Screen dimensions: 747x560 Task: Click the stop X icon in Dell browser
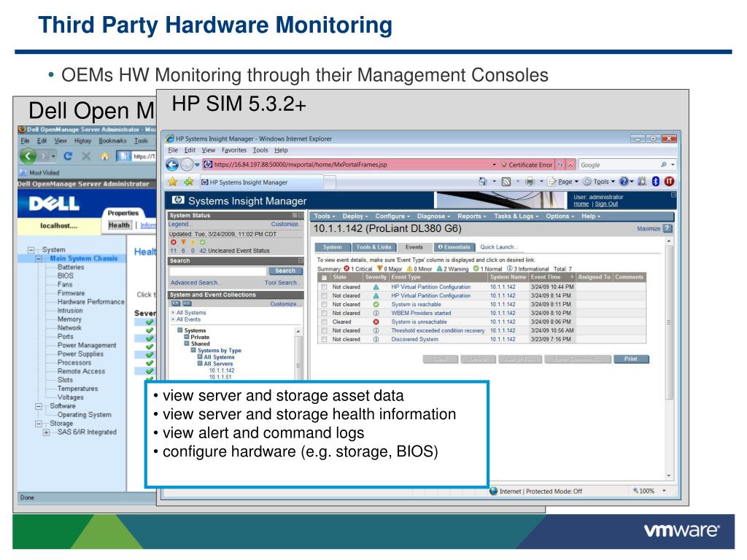[x=86, y=156]
